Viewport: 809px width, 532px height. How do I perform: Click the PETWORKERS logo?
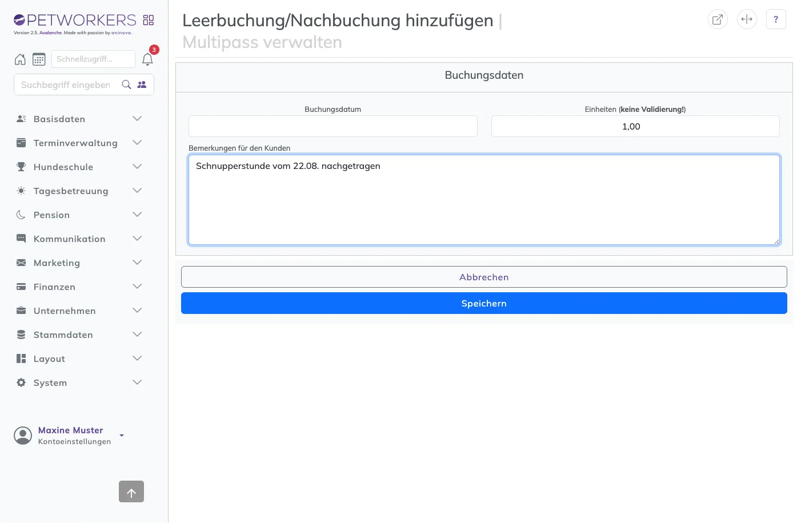point(75,20)
